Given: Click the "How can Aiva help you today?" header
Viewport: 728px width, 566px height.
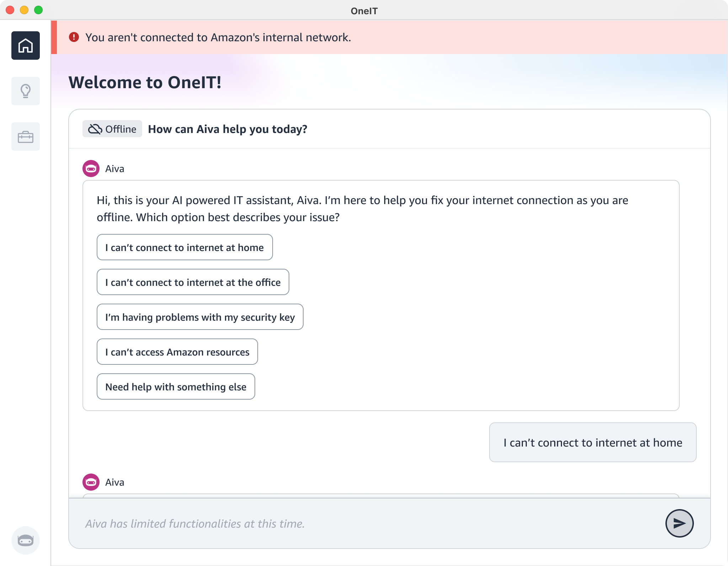Looking at the screenshot, I should click(227, 129).
